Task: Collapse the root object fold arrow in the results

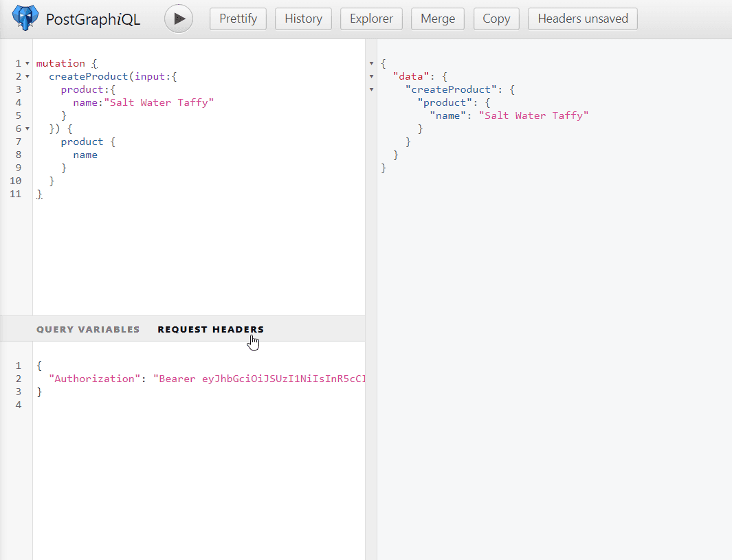Action: coord(372,63)
